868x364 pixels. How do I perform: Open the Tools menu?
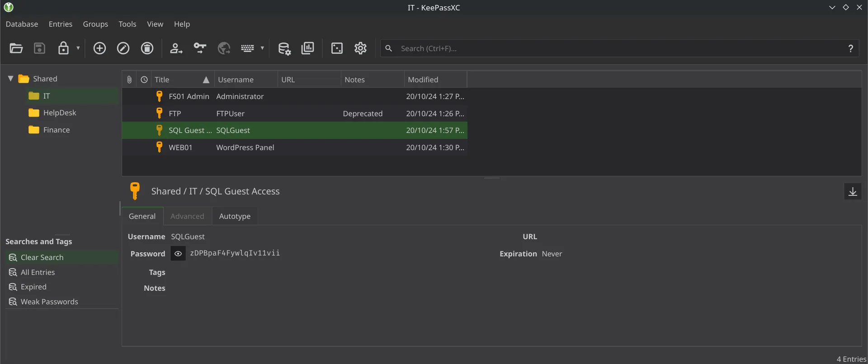pyautogui.click(x=127, y=24)
